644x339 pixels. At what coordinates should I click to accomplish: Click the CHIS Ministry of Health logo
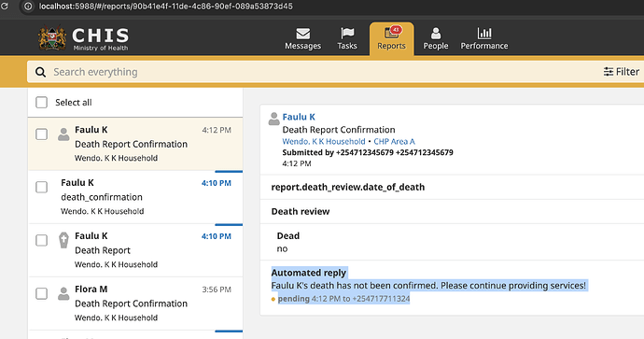83,38
